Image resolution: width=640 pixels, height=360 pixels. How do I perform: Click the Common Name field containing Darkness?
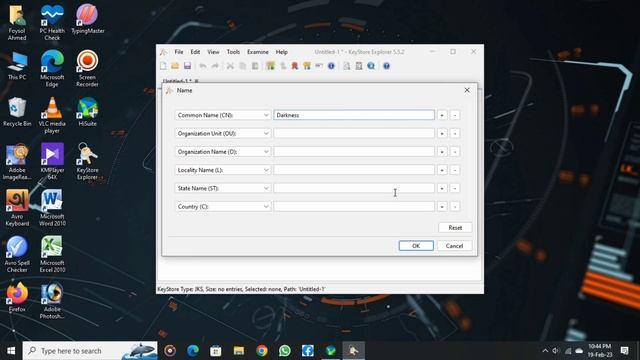point(354,115)
